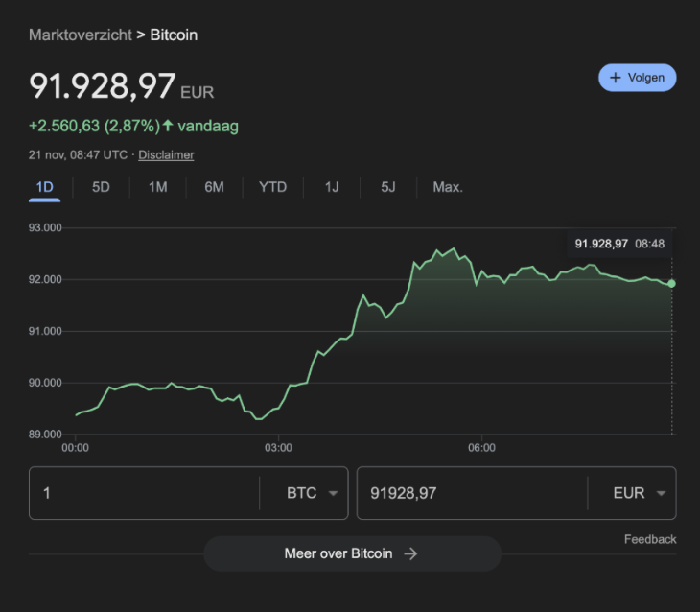Click the EUR amount field showing 91928,97

(472, 493)
